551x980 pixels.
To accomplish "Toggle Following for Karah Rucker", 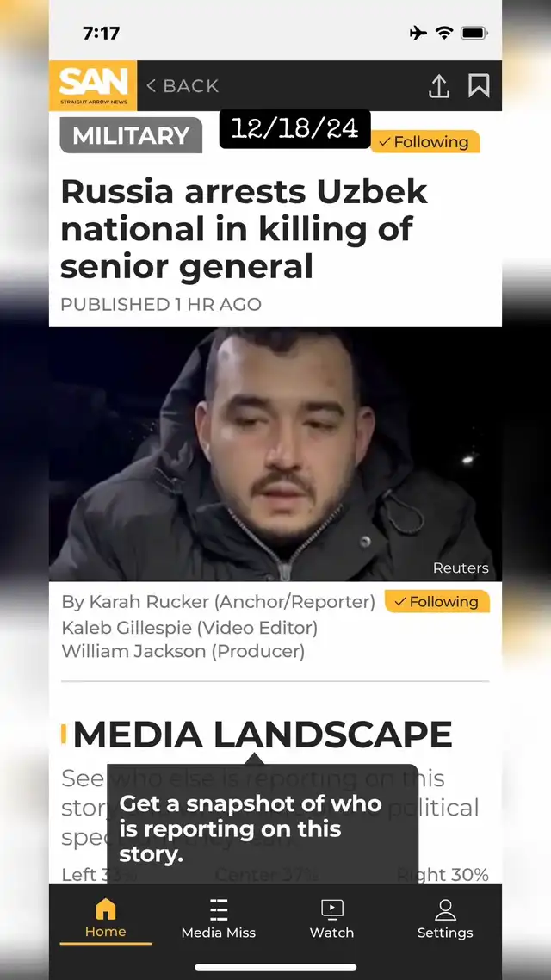I will [437, 601].
